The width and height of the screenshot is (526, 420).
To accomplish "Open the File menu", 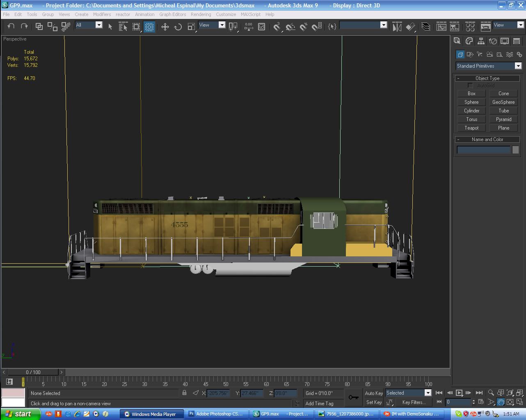I will tap(6, 14).
